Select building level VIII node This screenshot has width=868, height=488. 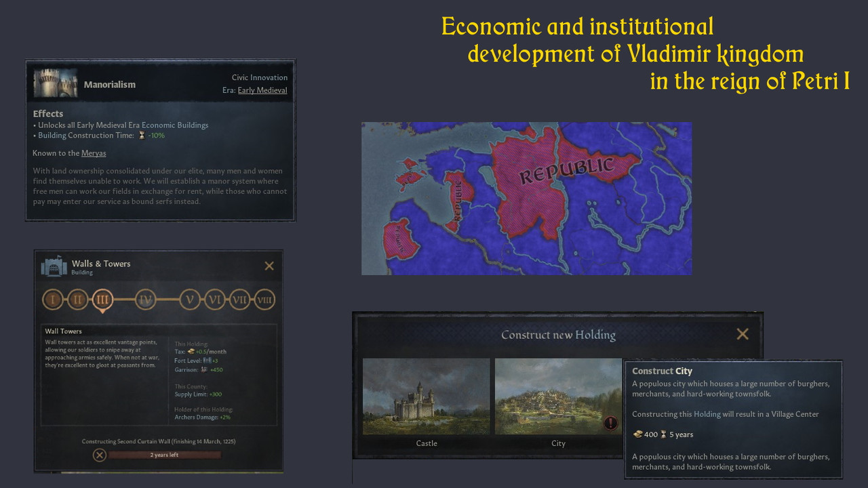(x=264, y=299)
